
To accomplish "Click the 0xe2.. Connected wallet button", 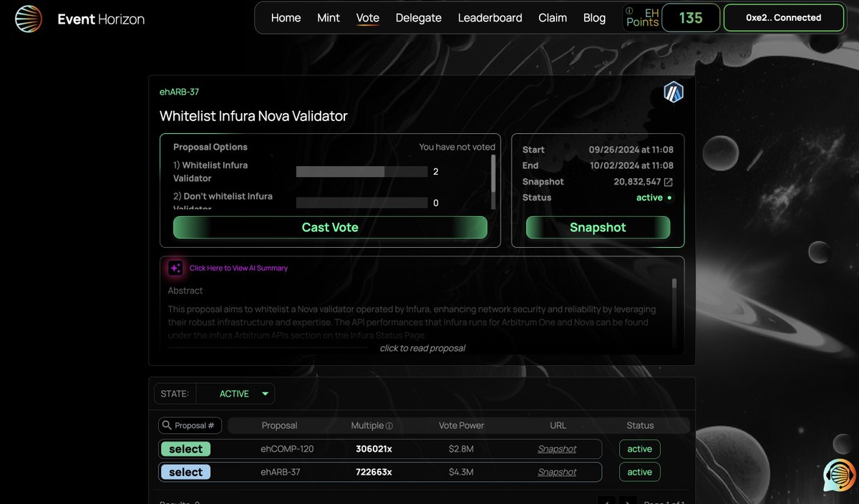I will tap(784, 18).
